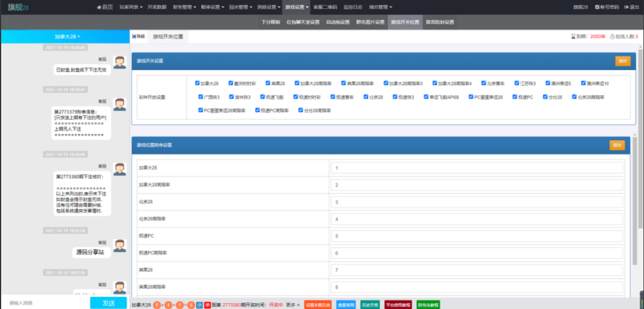Click the 客服 avatar beside 源码分享站 message
The image size is (644, 309).
pos(120,245)
